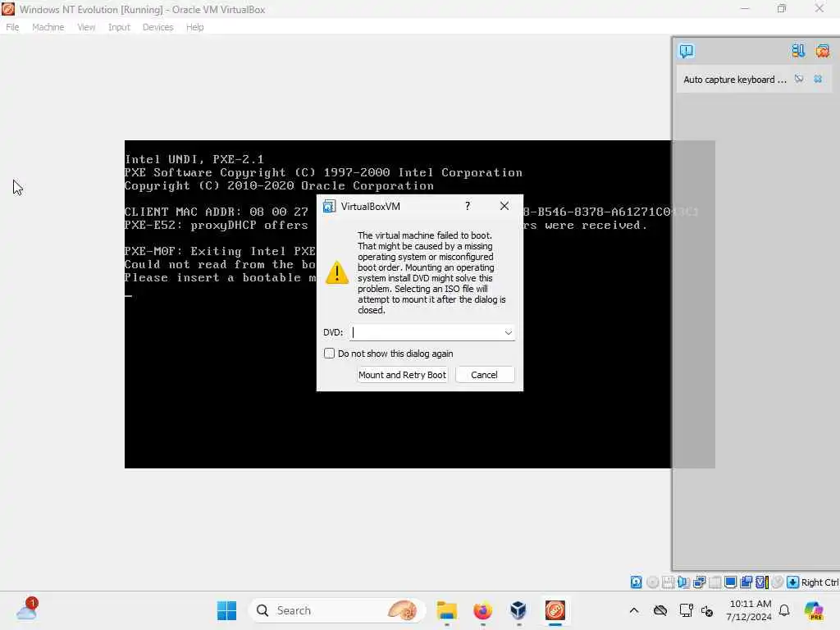840x630 pixels.
Task: Click the network adapters indicator in status bar
Action: (699, 582)
